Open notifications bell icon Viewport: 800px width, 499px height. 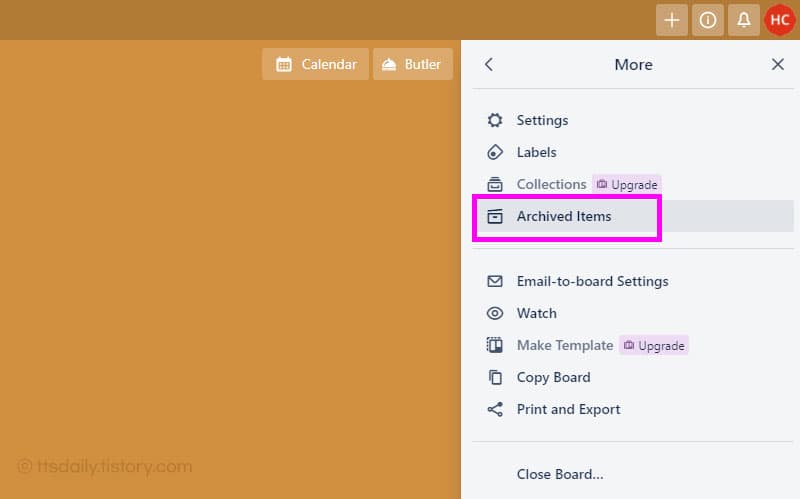tap(744, 20)
